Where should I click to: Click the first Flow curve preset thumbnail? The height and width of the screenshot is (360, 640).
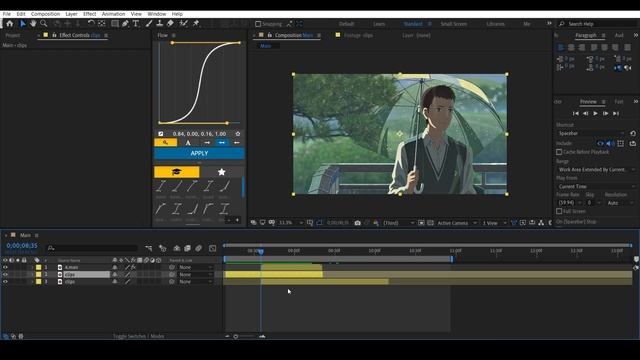coord(161,186)
